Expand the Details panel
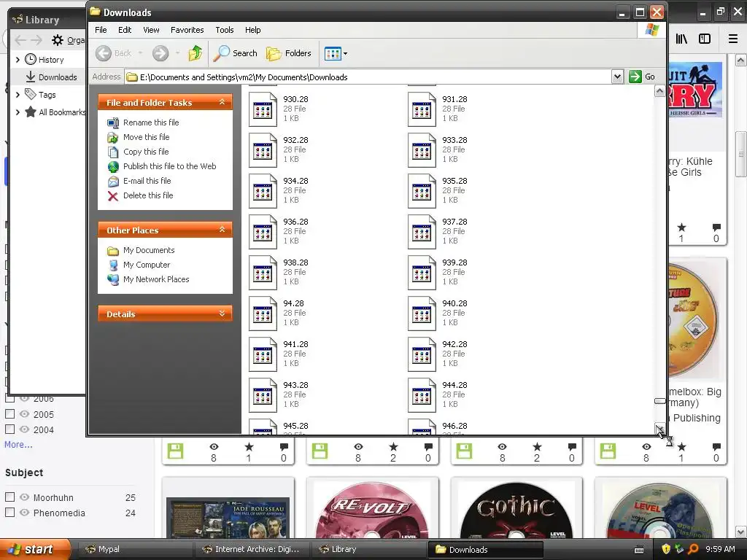Screen dimensions: 747x560 [x=222, y=314]
